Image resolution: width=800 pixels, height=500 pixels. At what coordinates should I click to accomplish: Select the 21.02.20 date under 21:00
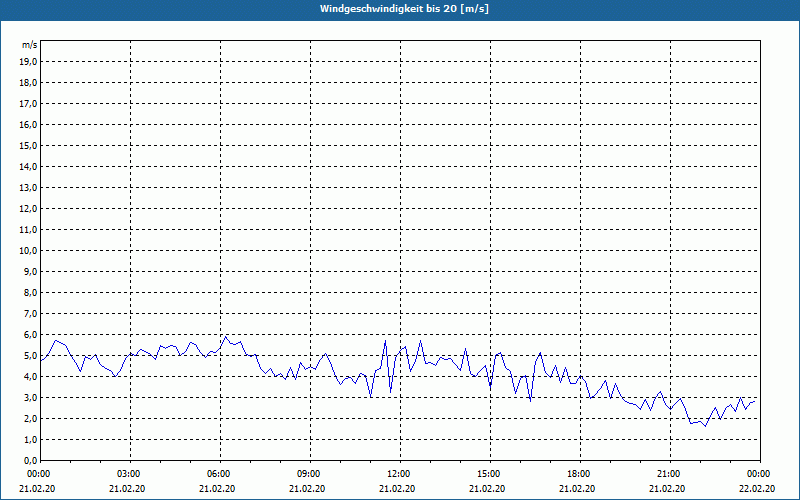[667, 488]
